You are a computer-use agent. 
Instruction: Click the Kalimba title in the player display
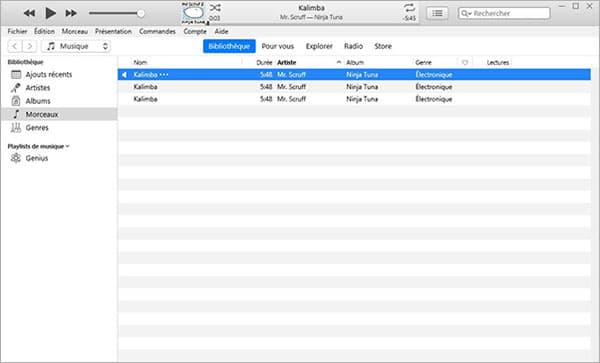(x=311, y=8)
